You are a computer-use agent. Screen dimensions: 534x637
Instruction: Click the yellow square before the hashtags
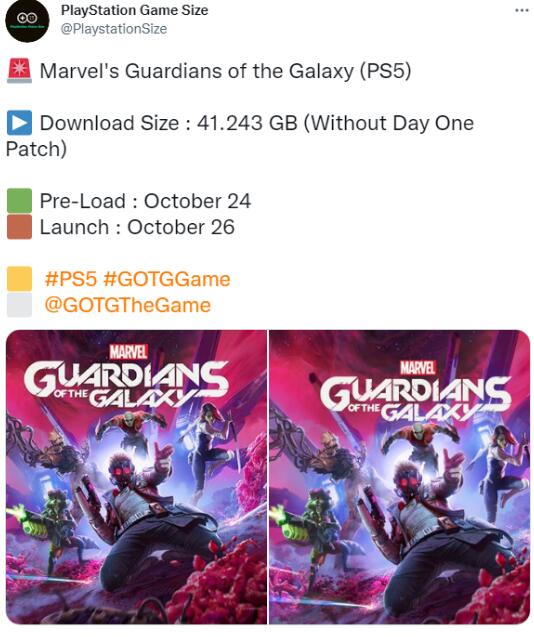point(19,279)
